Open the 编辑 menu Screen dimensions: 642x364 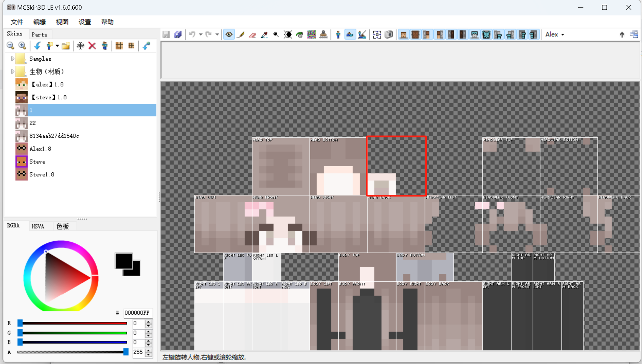[39, 22]
